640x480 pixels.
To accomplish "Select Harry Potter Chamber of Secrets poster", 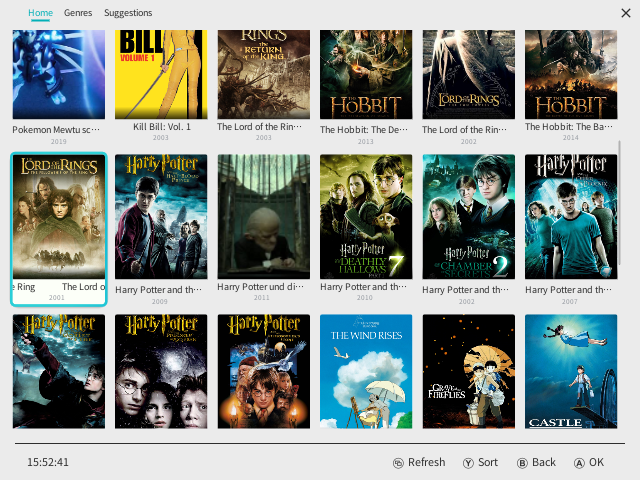I will coord(469,217).
